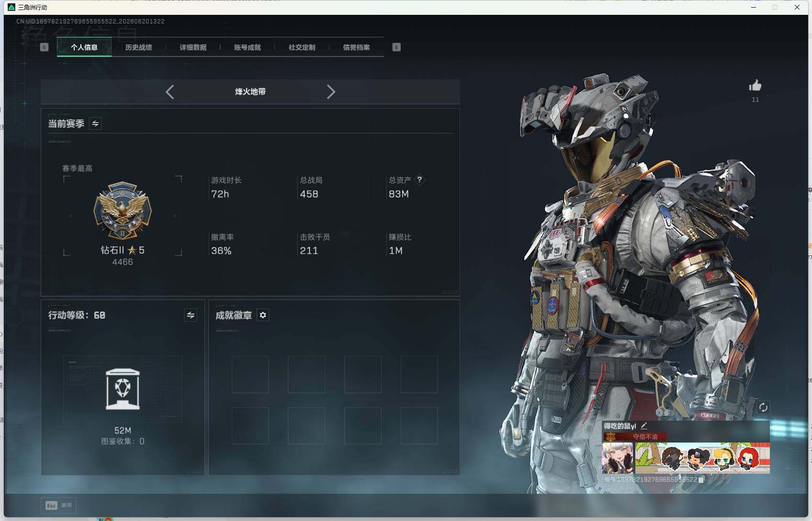Click the 赛季最高 label

(x=77, y=168)
